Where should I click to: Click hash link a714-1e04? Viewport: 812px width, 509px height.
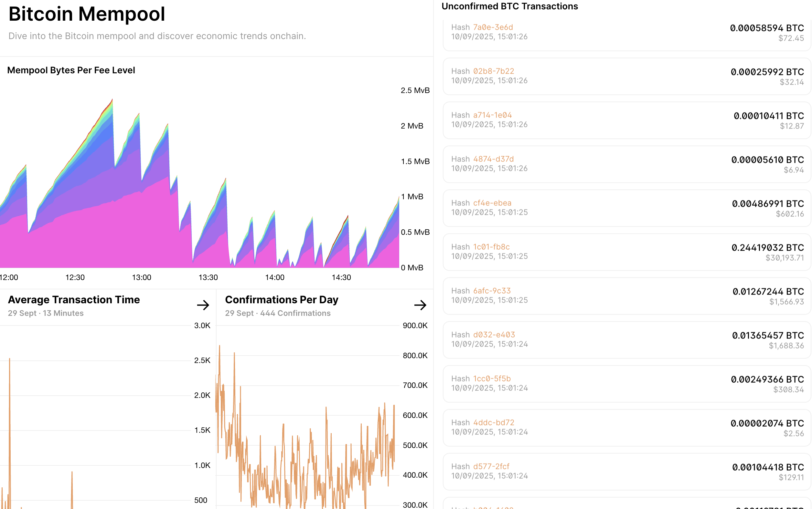(492, 115)
